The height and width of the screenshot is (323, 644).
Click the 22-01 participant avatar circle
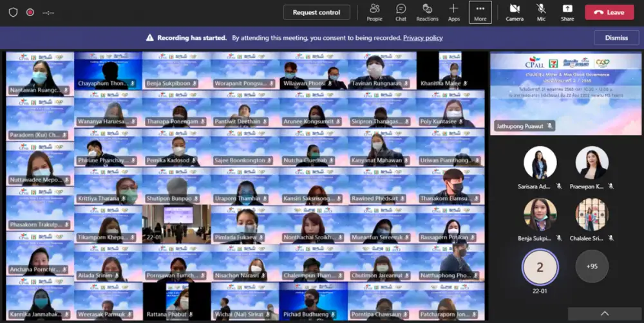coord(540,266)
